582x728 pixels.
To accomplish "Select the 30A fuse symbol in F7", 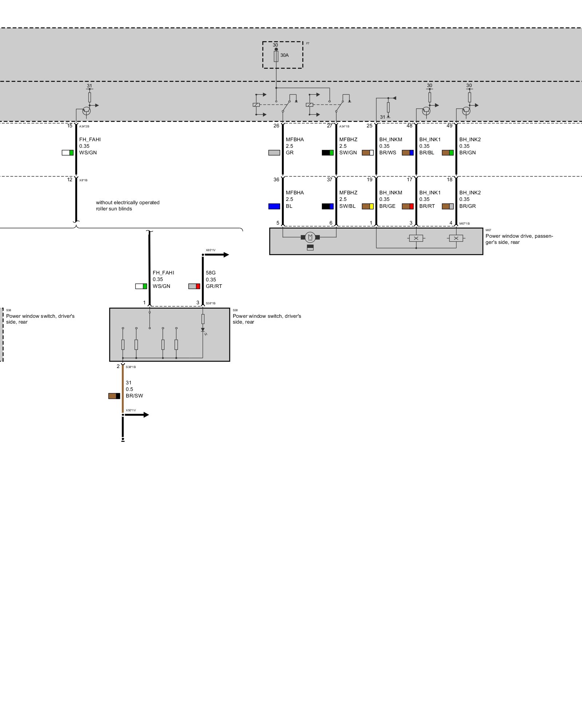I will pyautogui.click(x=276, y=56).
